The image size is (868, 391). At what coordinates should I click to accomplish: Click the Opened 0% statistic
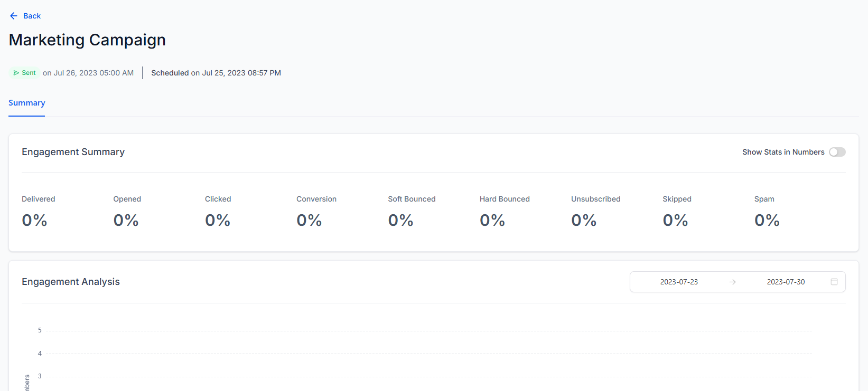pyautogui.click(x=126, y=220)
